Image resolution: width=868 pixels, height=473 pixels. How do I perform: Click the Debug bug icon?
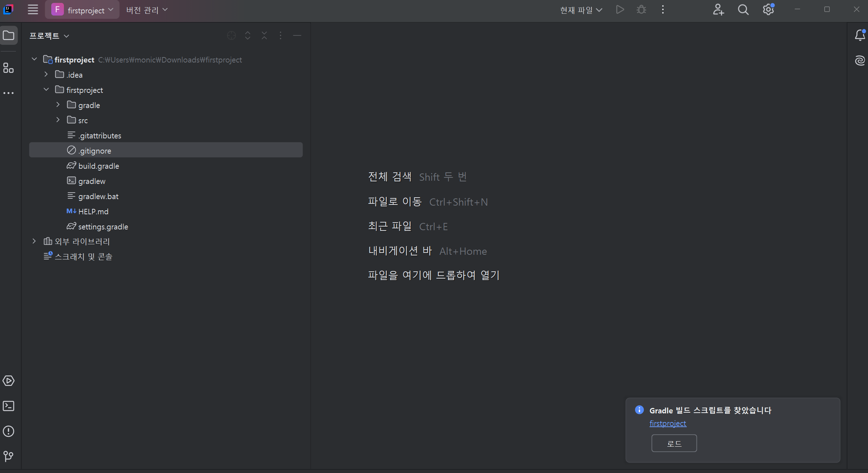pyautogui.click(x=641, y=10)
